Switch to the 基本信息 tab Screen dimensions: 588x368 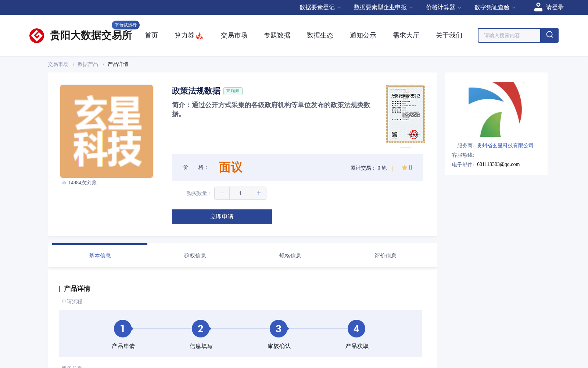[100, 256]
